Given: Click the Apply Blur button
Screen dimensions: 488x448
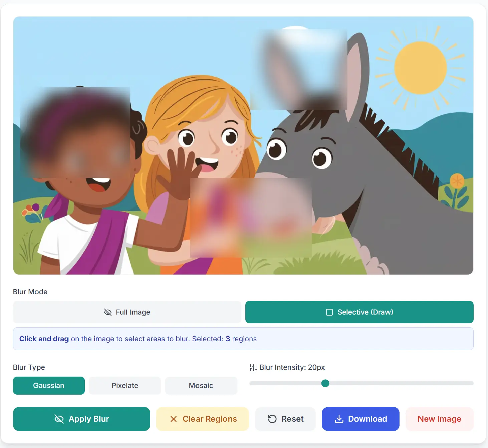Looking at the screenshot, I should coord(81,419).
